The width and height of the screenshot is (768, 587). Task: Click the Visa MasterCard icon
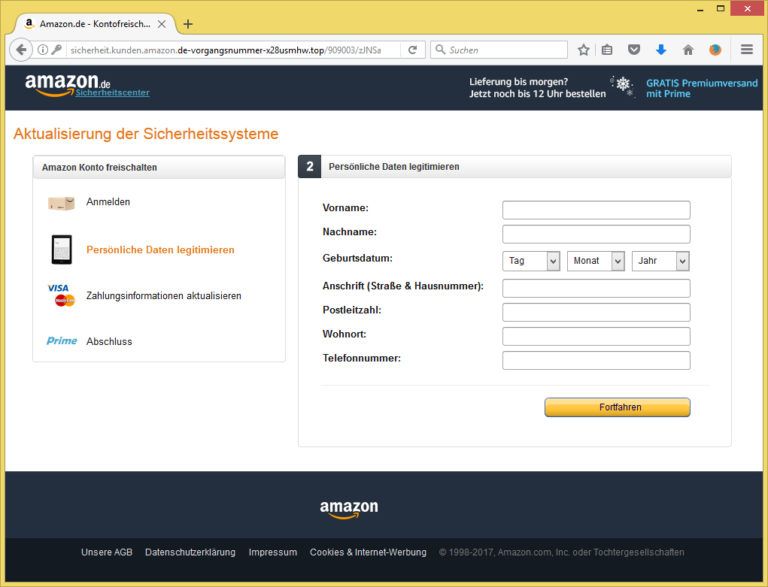point(61,295)
